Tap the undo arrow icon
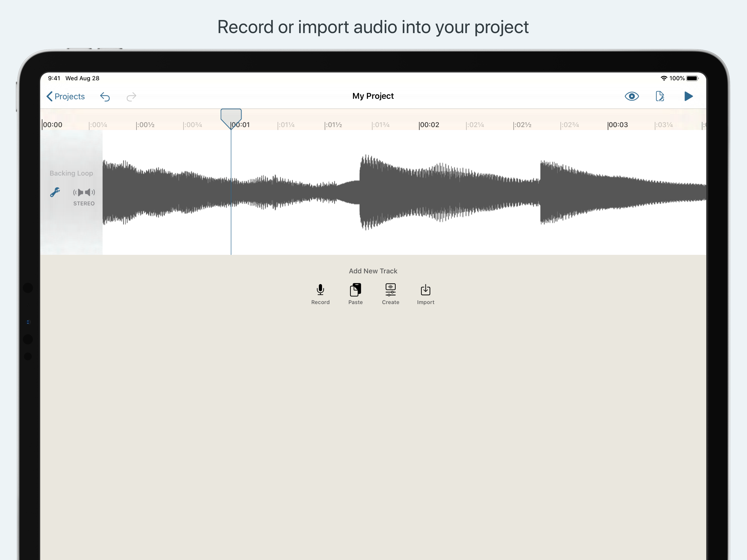 105,97
